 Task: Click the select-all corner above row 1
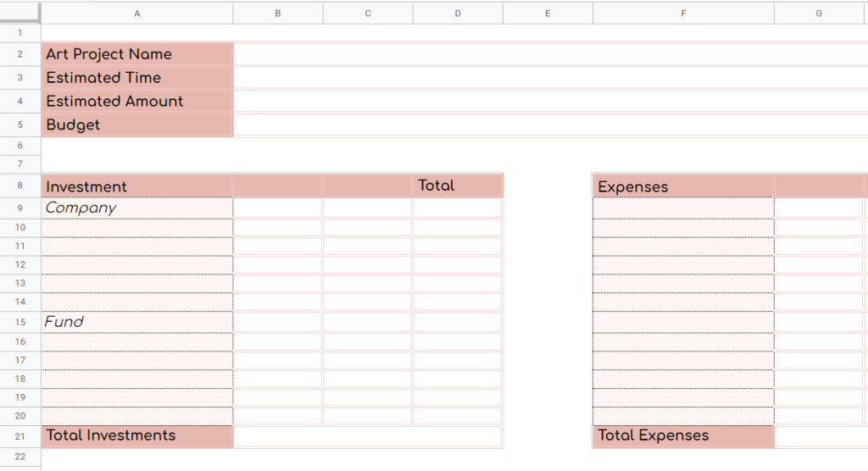(x=19, y=13)
